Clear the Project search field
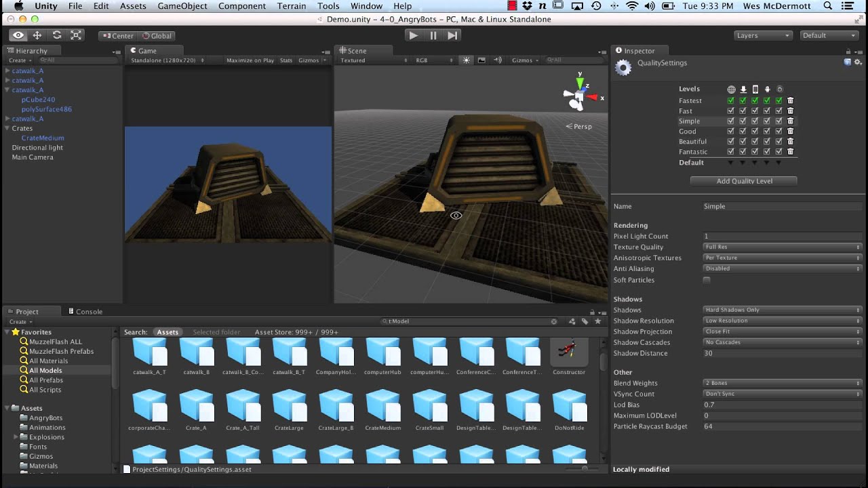Image resolution: width=868 pixels, height=488 pixels. coord(554,321)
